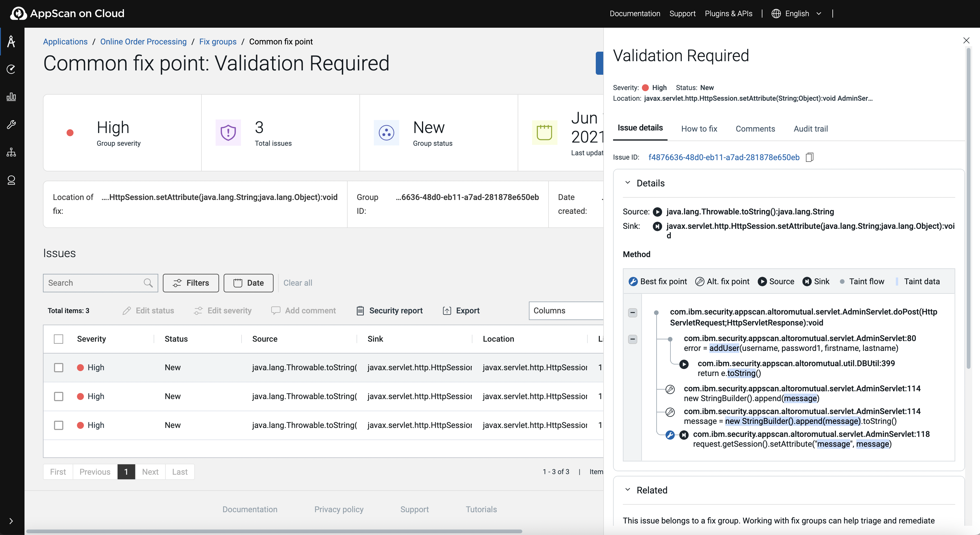Click the search magnifier icon

click(x=148, y=283)
